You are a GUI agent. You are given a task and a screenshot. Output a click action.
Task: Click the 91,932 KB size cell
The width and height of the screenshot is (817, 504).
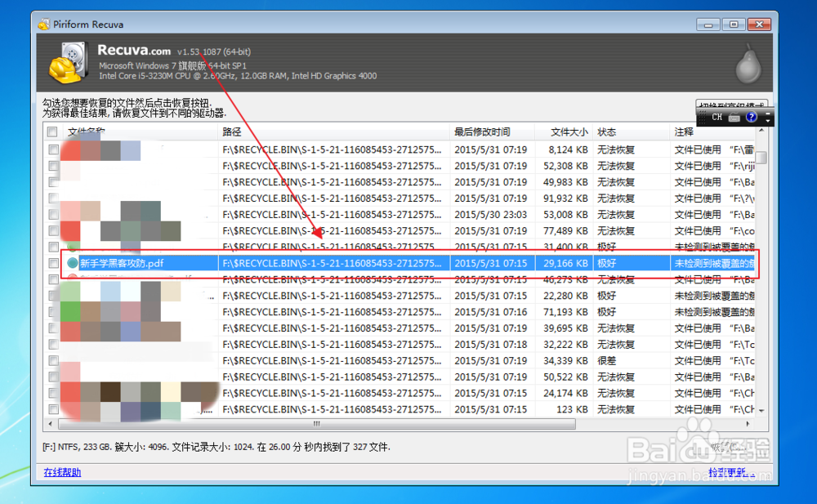coord(565,198)
